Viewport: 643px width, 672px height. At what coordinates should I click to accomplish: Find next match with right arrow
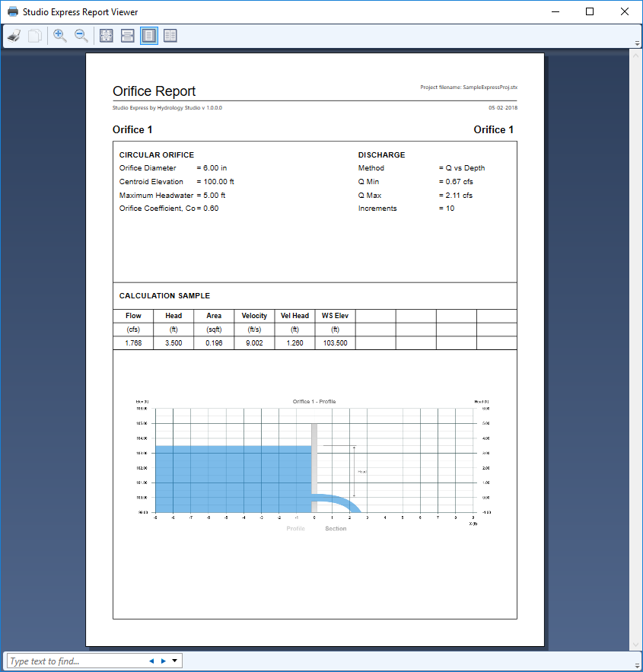point(163,661)
